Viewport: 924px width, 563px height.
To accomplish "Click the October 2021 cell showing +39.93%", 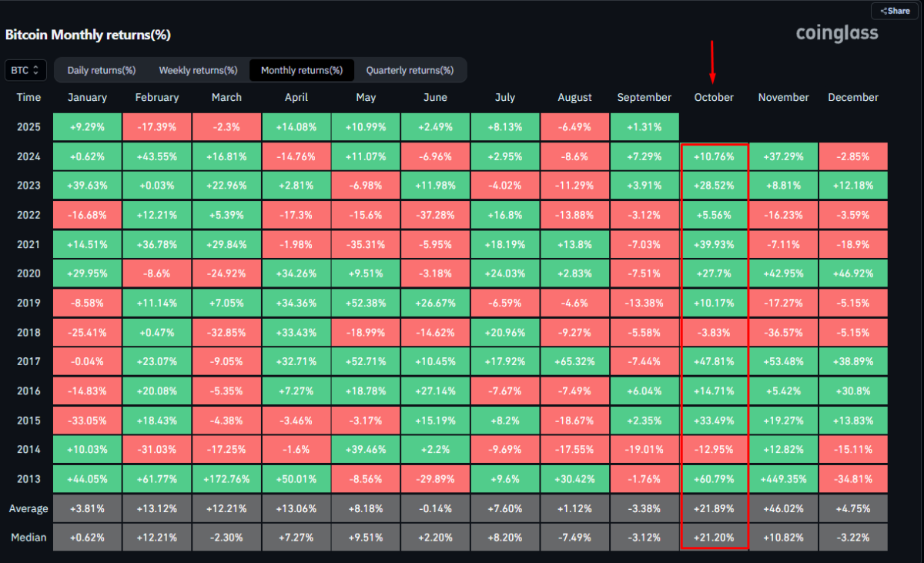I will 714,244.
